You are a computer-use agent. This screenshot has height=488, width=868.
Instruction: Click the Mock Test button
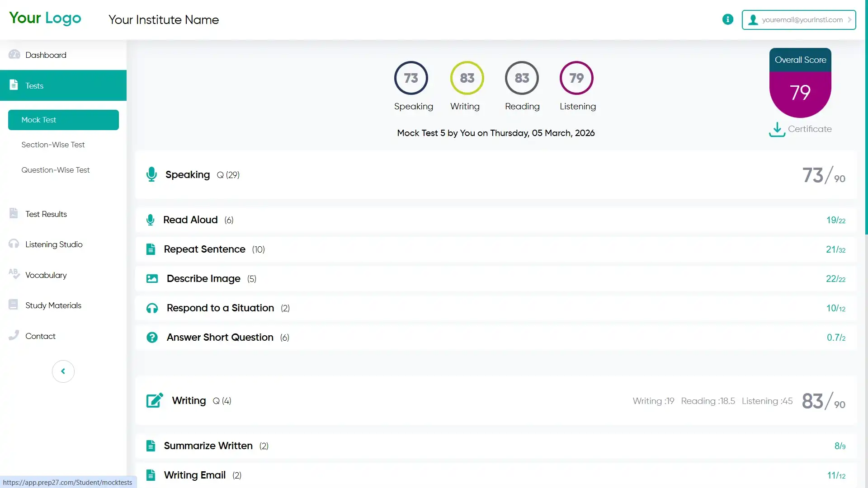(x=63, y=120)
